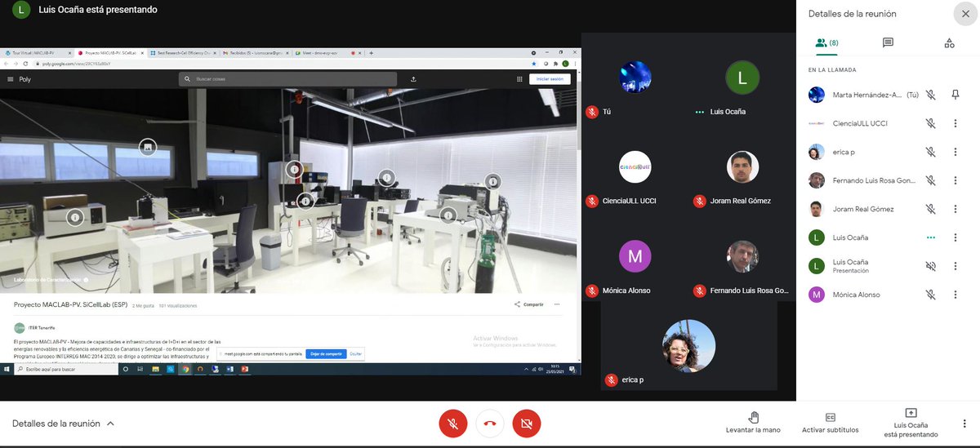
Task: Open the Google apps grid in Poly
Action: (x=519, y=79)
